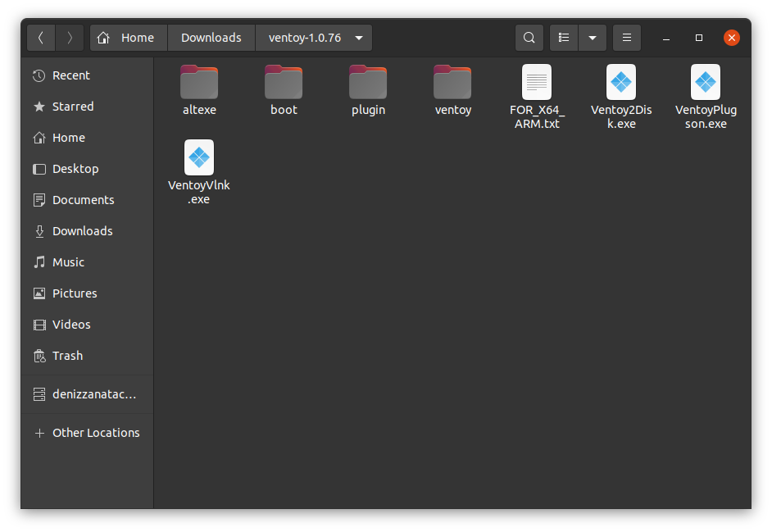Open Documents in the sidebar

point(87,200)
